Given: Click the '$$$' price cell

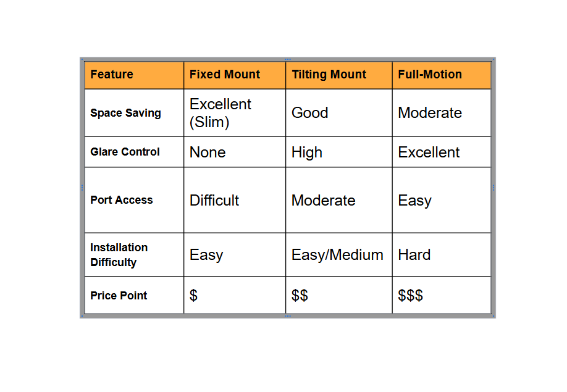Looking at the screenshot, I should tap(442, 295).
